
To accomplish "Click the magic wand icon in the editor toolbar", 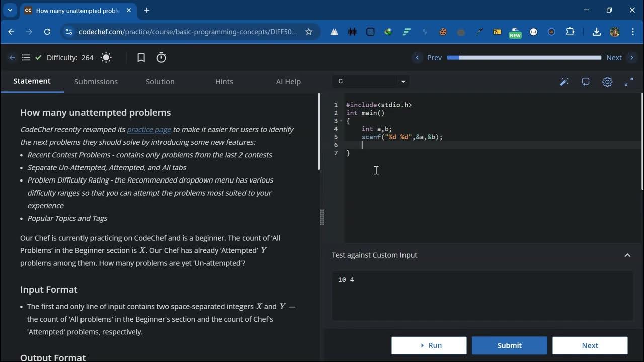I will (x=564, y=82).
